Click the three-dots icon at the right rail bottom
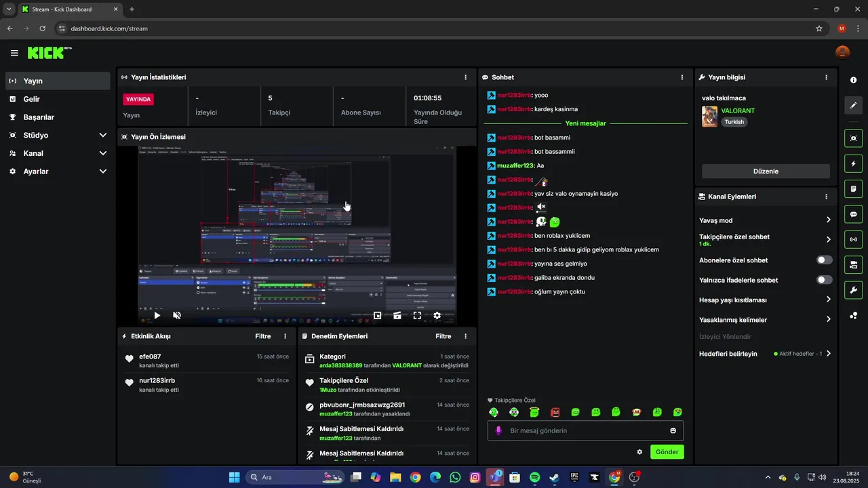Screen dimensions: 868x488 (853, 316)
